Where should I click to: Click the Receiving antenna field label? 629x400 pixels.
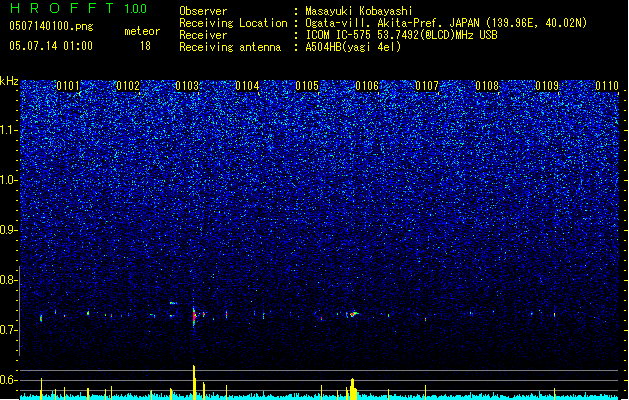(230, 47)
